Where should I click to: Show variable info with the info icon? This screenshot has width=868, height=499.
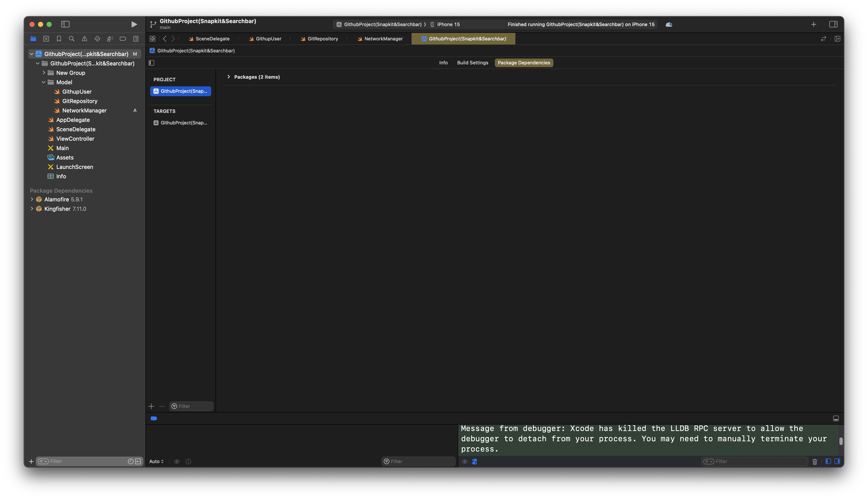188,461
